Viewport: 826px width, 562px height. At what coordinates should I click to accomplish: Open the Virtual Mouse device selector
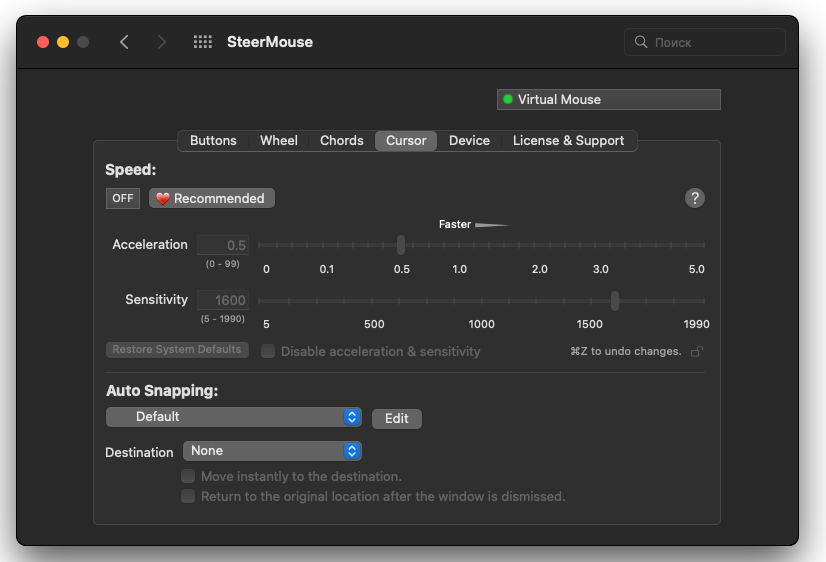[x=608, y=100]
